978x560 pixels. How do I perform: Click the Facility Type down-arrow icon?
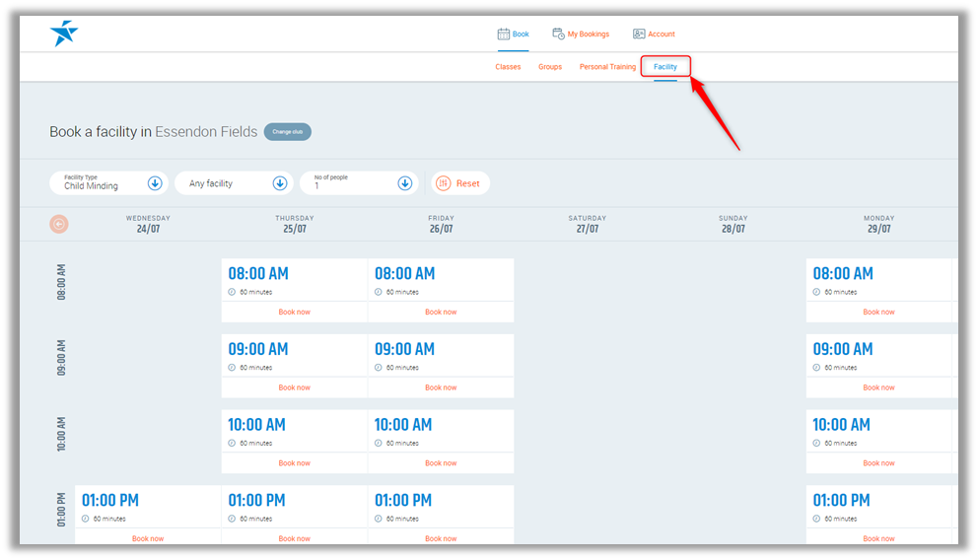(155, 183)
